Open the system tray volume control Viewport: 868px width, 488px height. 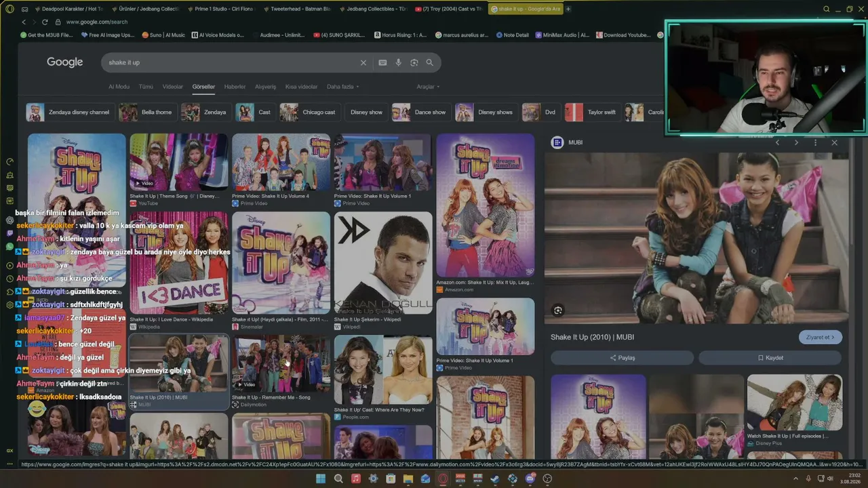pyautogui.click(x=831, y=479)
